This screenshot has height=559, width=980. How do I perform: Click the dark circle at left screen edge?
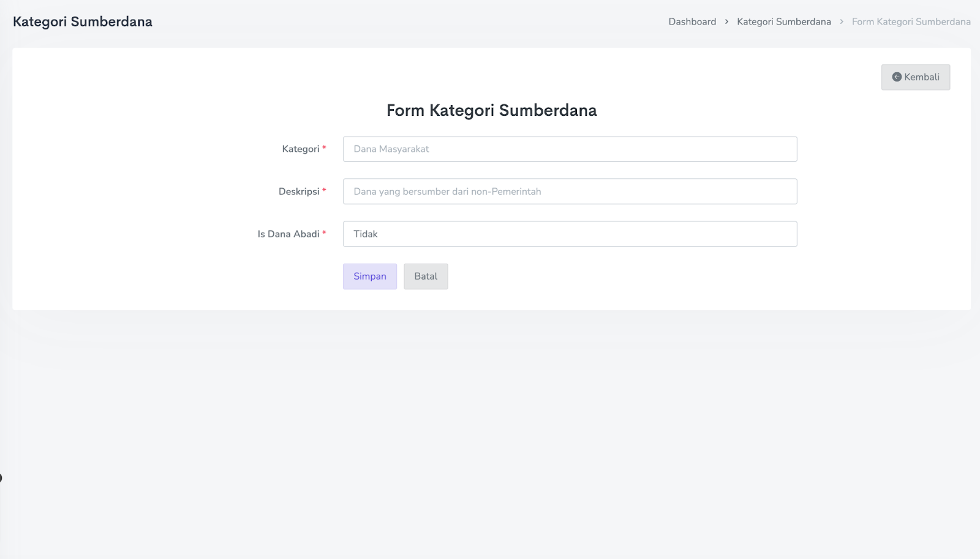1,477
